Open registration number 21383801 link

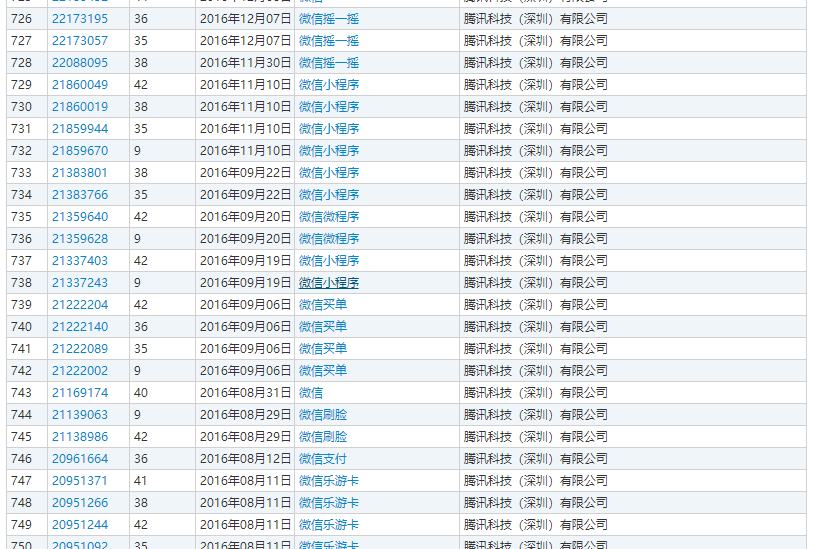80,173
